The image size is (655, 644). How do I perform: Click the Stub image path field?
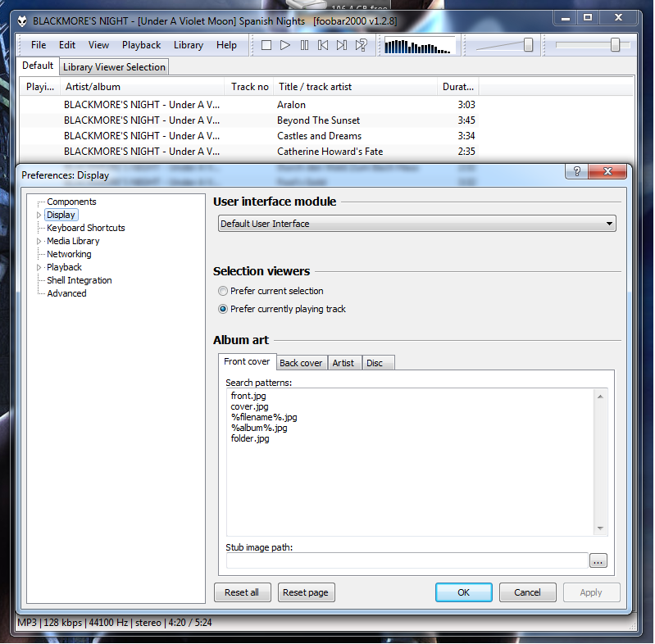(407, 561)
